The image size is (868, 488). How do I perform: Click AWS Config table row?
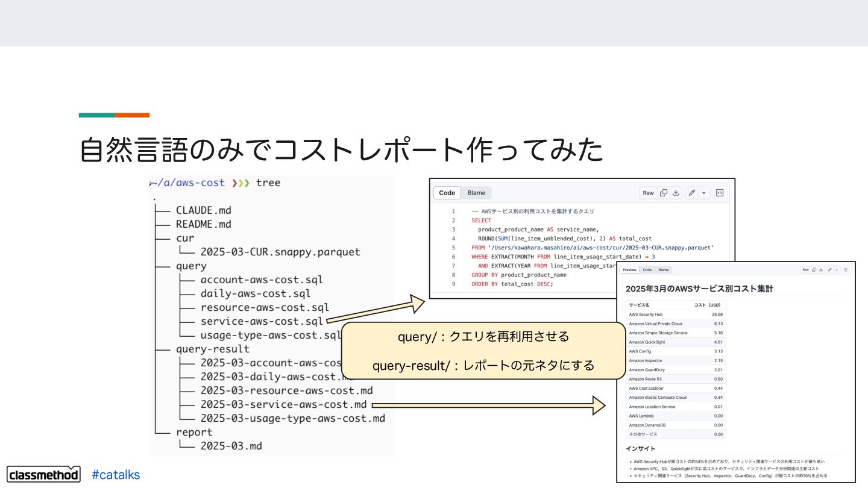click(x=676, y=351)
